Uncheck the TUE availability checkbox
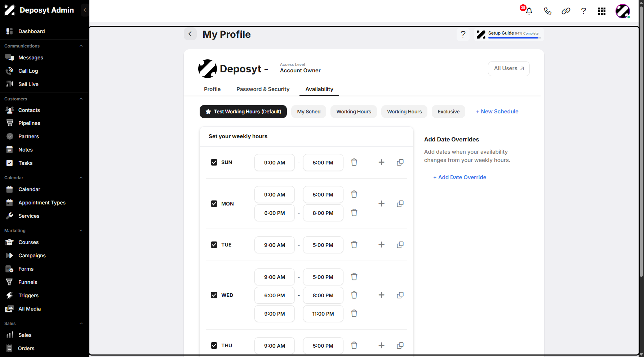The width and height of the screenshot is (644, 357). (214, 245)
